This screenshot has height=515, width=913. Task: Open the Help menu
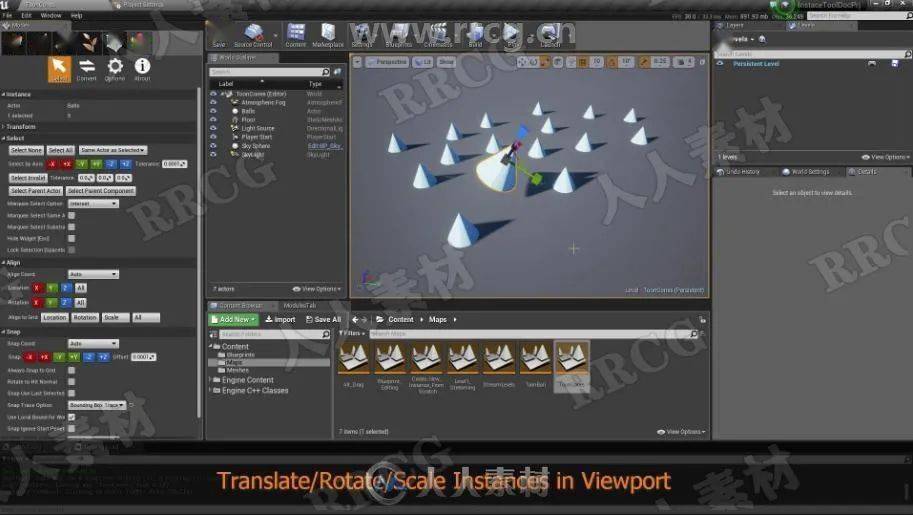[76, 16]
